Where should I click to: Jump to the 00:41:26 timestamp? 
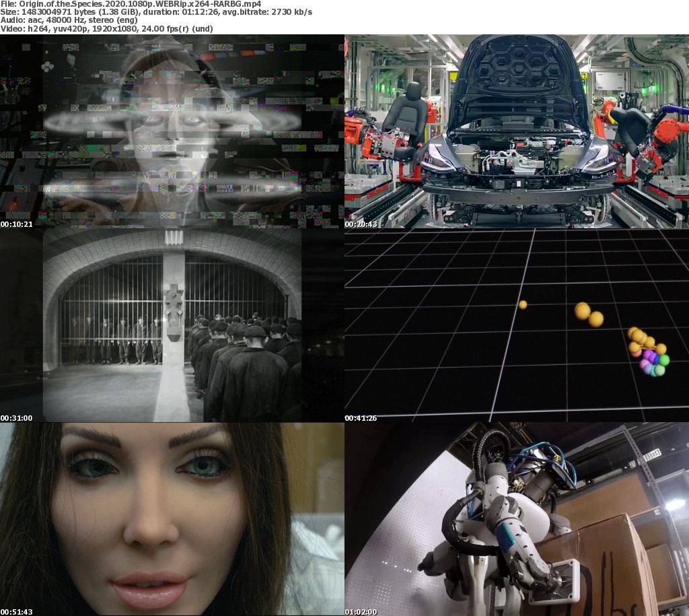pos(361,418)
